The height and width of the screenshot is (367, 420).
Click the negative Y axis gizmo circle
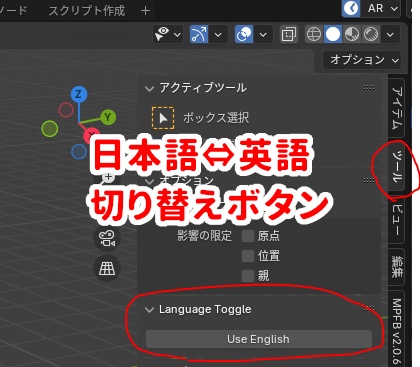(50, 129)
